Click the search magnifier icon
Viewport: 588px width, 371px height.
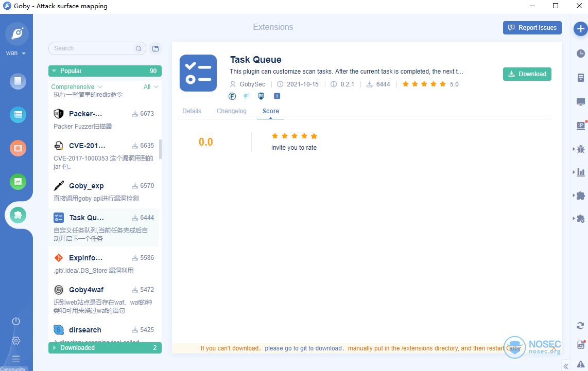coord(139,48)
